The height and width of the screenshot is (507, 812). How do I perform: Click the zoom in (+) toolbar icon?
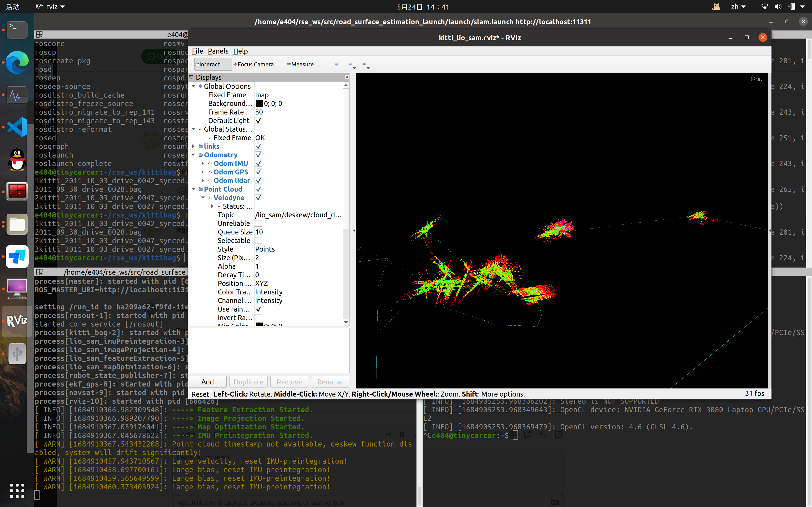pos(336,64)
